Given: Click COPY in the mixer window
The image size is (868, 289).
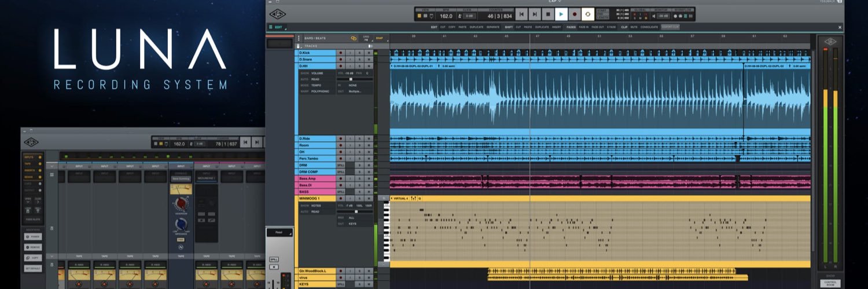Looking at the screenshot, I should [32, 257].
